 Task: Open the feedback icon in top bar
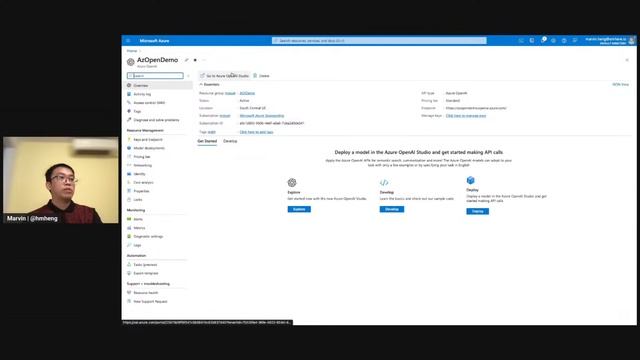coord(575,40)
